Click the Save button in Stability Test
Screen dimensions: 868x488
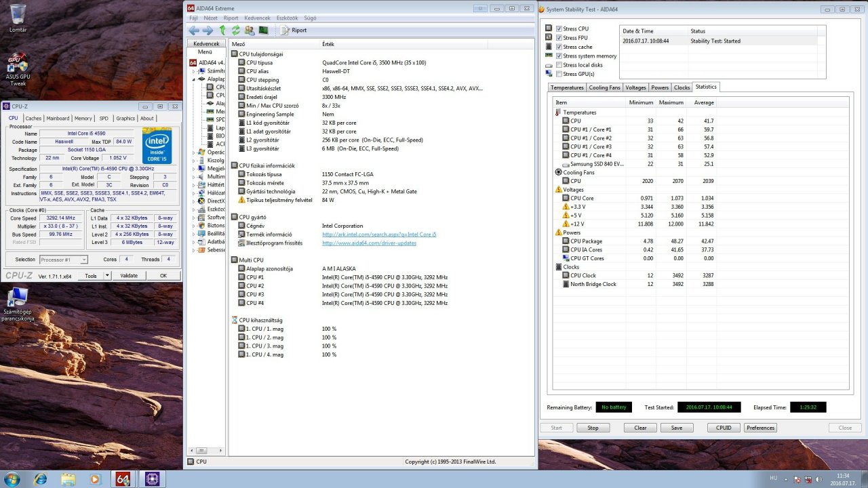click(676, 428)
